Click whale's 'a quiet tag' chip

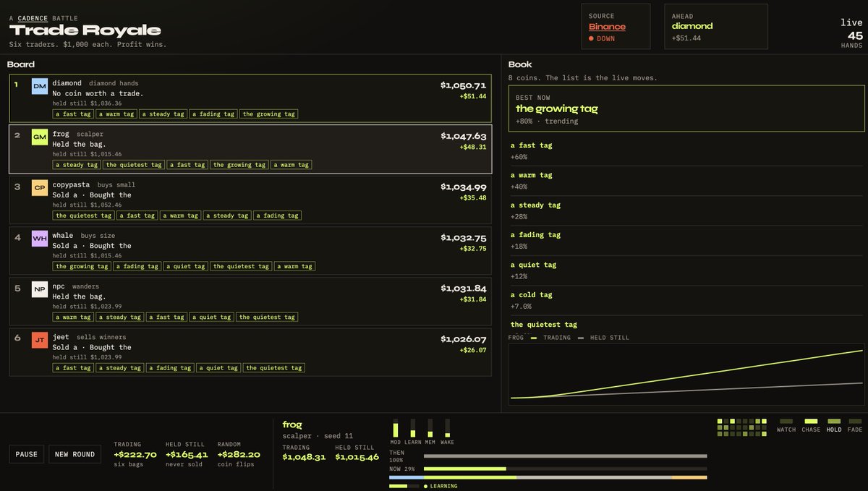[x=185, y=266]
